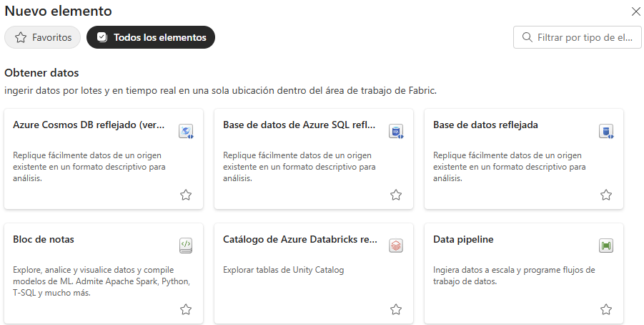
Task: Close the Nuevo elemento panel
Action: click(x=636, y=11)
